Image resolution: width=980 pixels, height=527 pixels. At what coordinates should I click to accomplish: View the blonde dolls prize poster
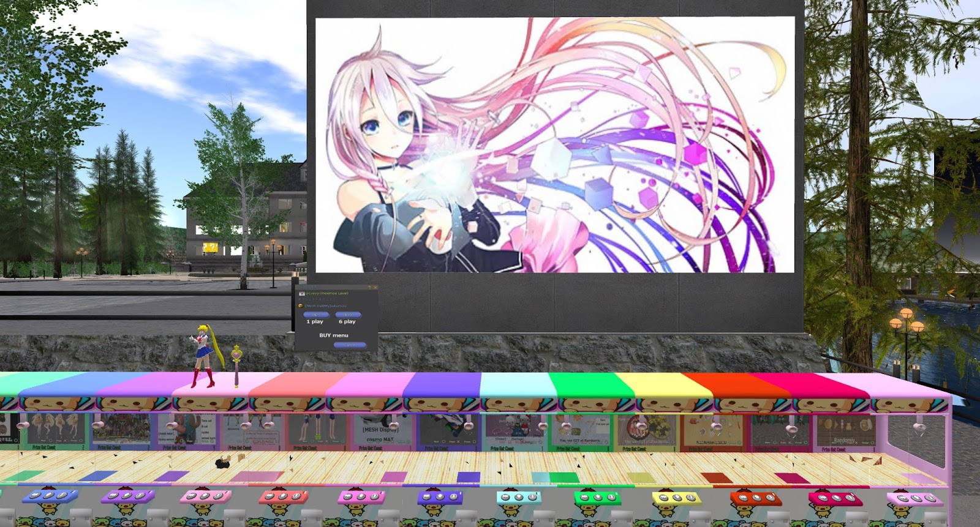[x=56, y=430]
